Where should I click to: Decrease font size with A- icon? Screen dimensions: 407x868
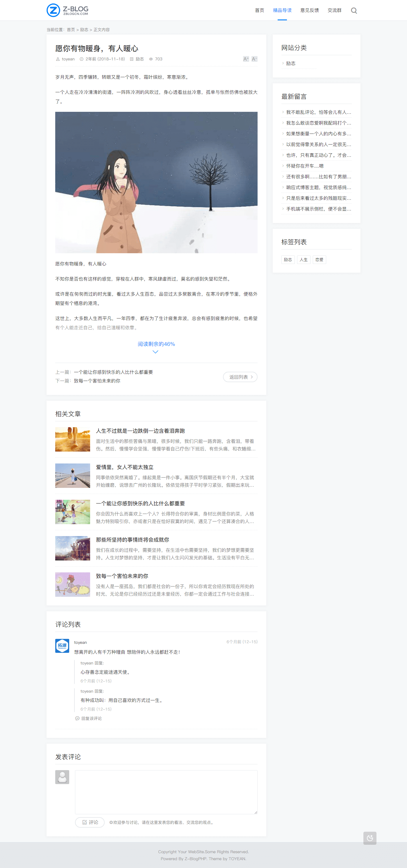[254, 59]
